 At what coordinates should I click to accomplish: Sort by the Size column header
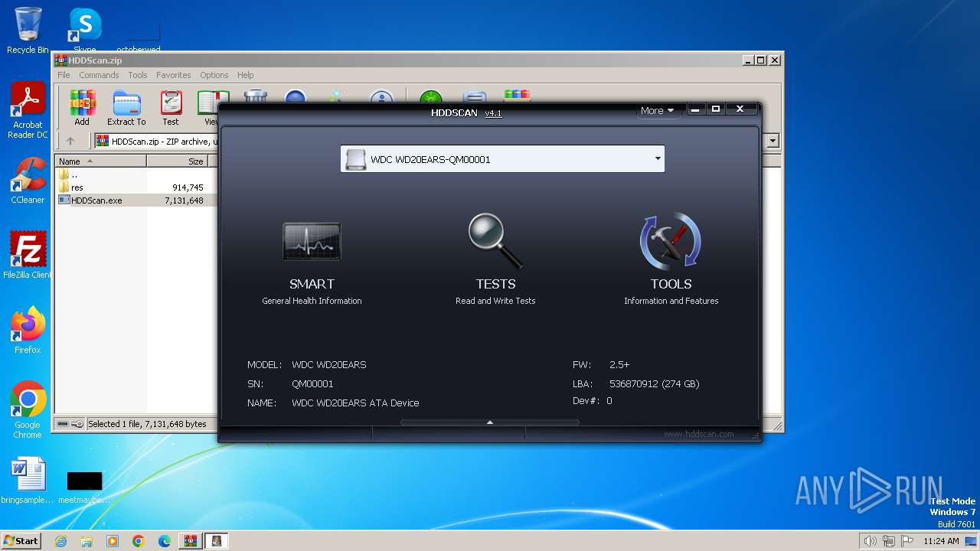pos(178,161)
